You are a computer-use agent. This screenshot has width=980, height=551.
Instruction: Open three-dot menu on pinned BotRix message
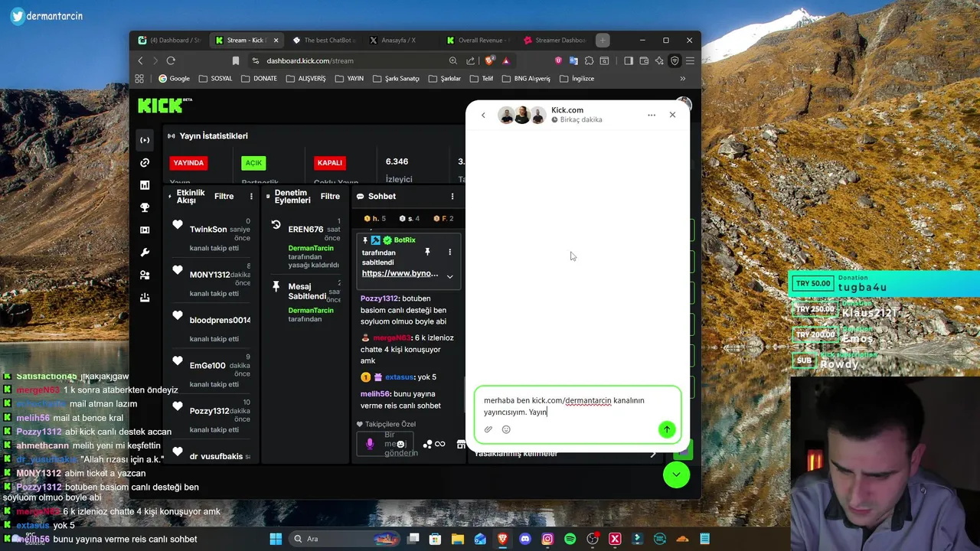(x=449, y=252)
